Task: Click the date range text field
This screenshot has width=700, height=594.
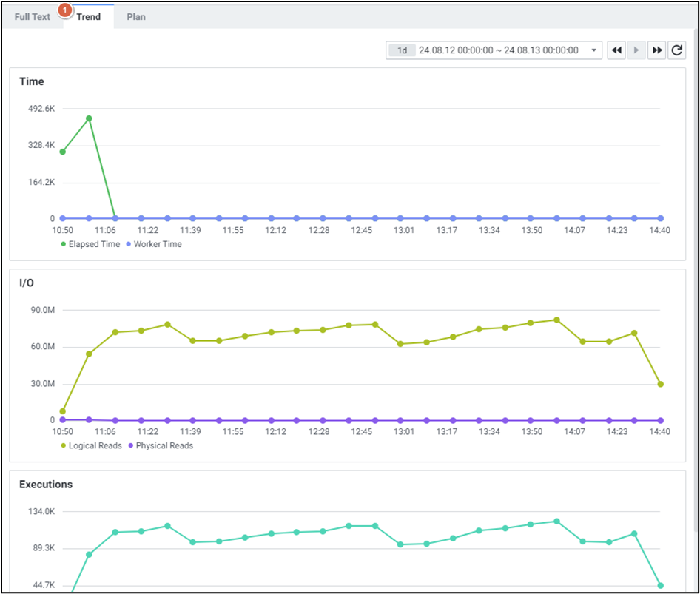Action: pos(498,50)
